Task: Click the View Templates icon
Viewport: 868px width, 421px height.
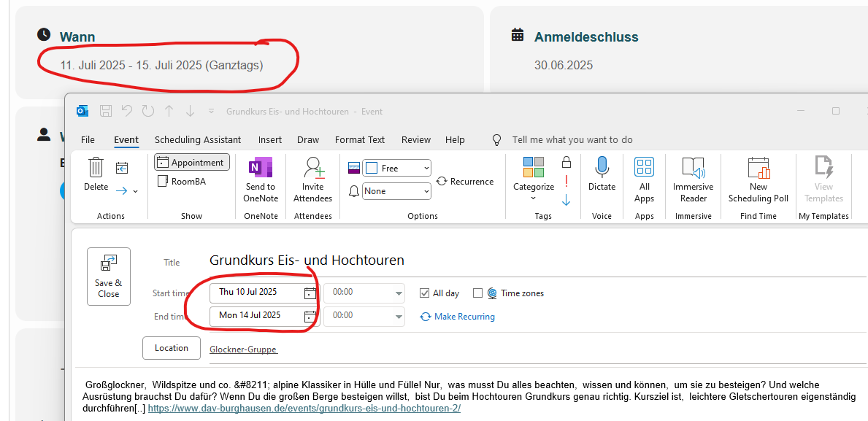Action: click(x=823, y=167)
